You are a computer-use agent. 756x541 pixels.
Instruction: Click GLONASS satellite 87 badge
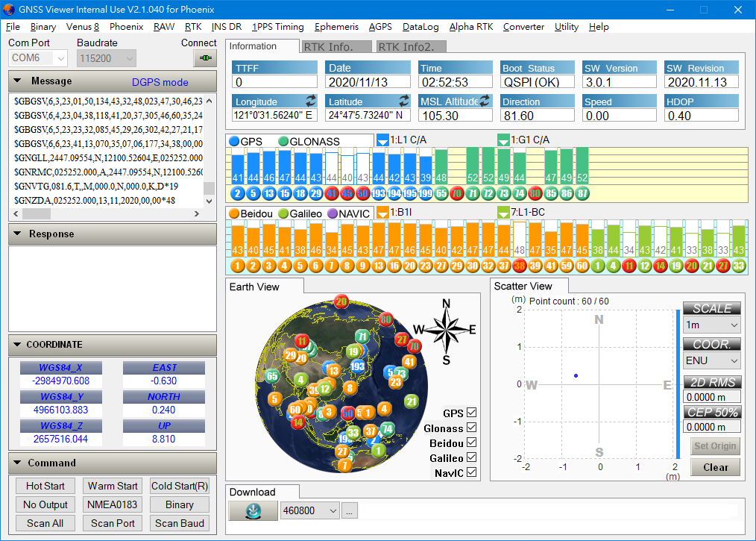(582, 193)
